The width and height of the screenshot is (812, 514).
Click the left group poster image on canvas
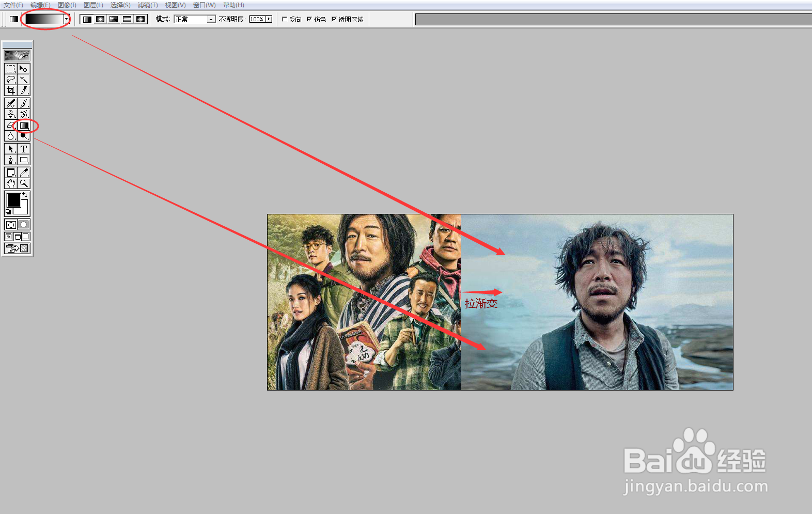click(364, 302)
